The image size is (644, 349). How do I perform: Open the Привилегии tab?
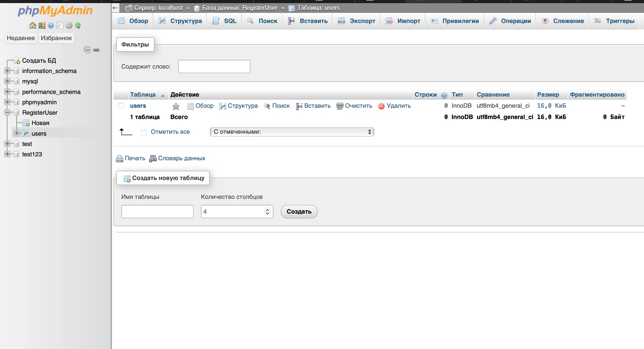click(454, 21)
